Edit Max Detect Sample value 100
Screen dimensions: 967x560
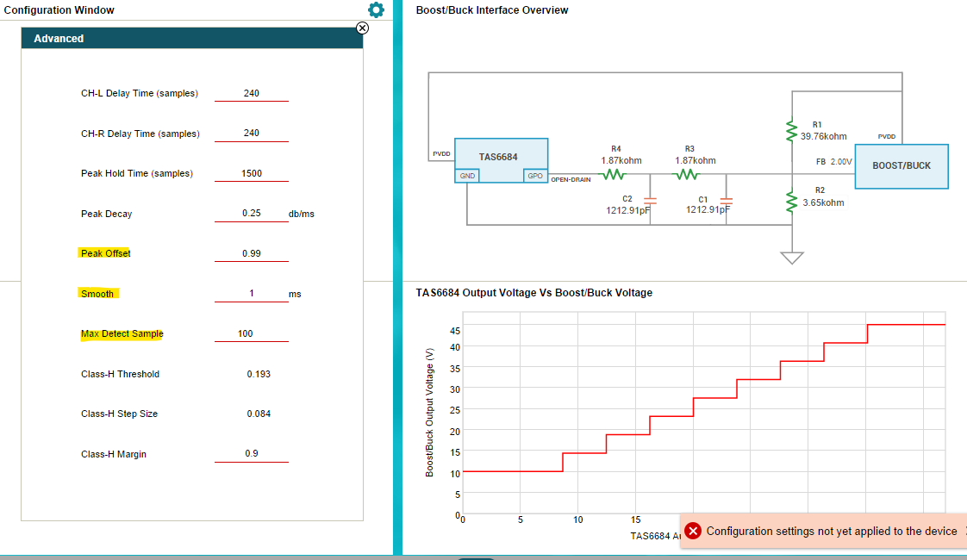point(252,333)
